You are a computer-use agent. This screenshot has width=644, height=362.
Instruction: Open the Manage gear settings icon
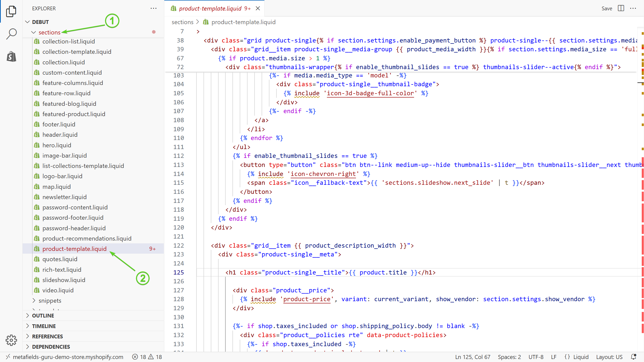tap(11, 340)
